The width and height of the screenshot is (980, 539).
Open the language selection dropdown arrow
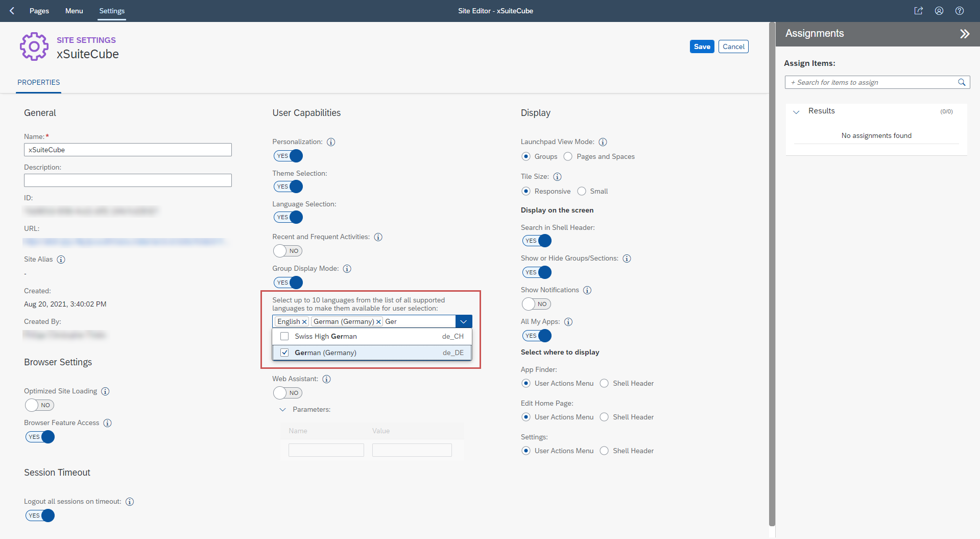click(x=463, y=321)
